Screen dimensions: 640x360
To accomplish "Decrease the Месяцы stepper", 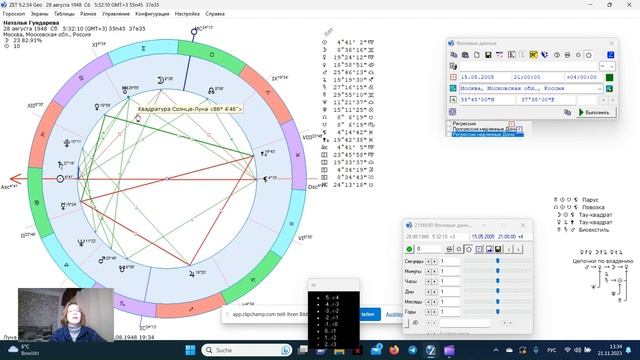I will pyautogui.click(x=428, y=302).
